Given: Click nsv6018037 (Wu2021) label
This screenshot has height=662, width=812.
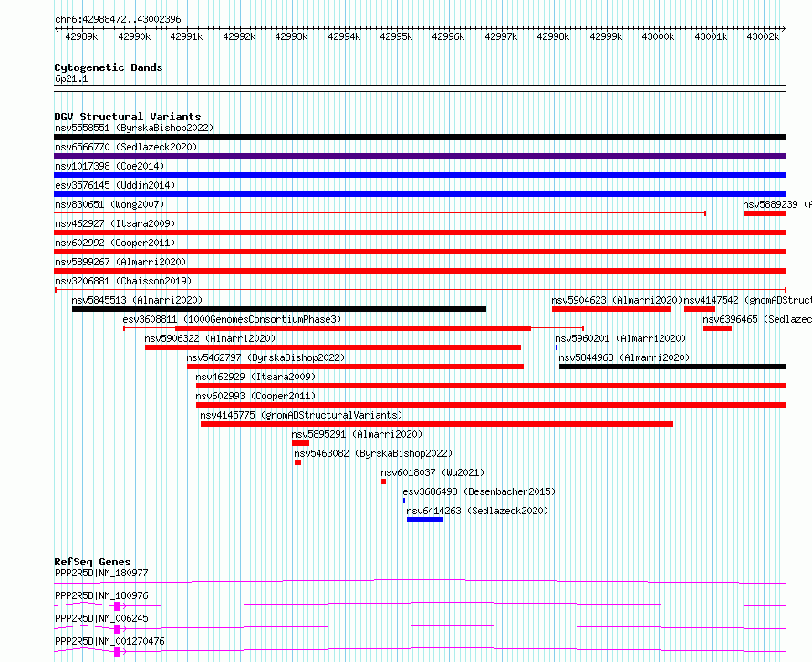Looking at the screenshot, I should pos(432,472).
